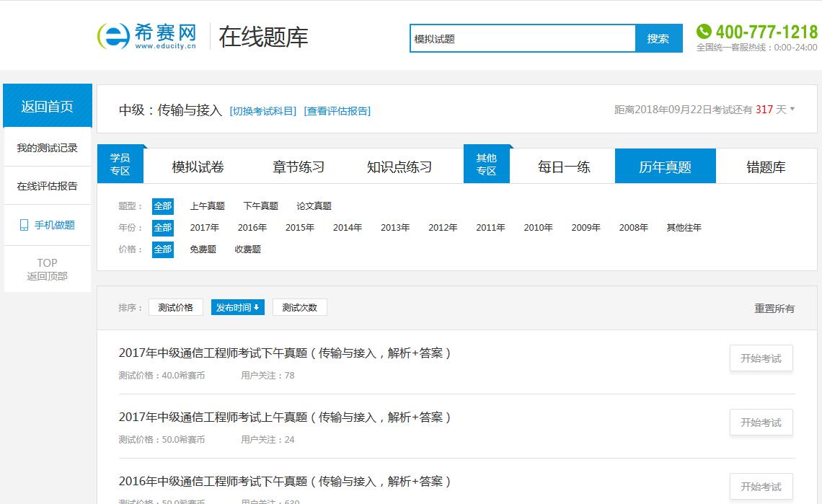Viewport: 822px width, 504px height.
Task: Click the 切换考试科目 link
Action: (262, 111)
